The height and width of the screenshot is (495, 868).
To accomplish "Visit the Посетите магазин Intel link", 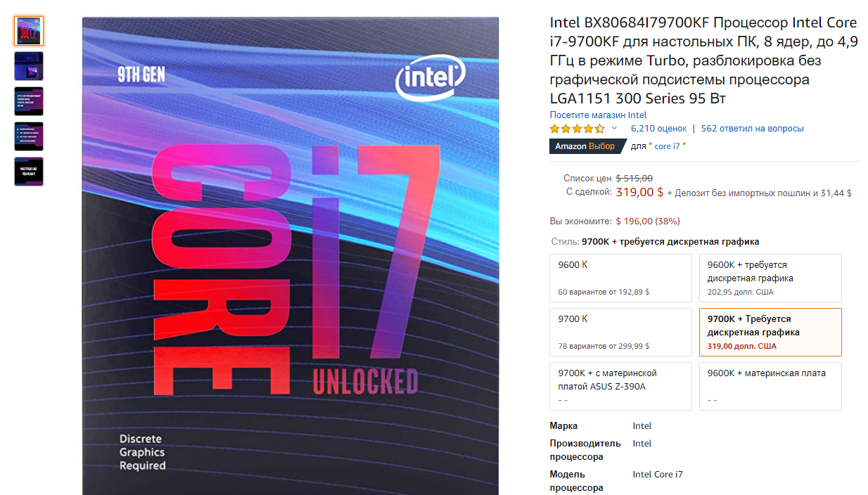I will pyautogui.click(x=598, y=115).
